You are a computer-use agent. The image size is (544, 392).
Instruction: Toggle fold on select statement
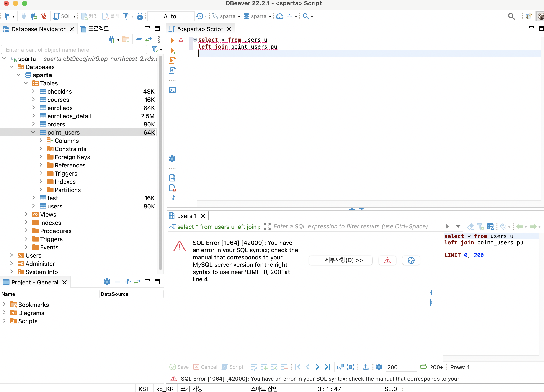coord(195,40)
